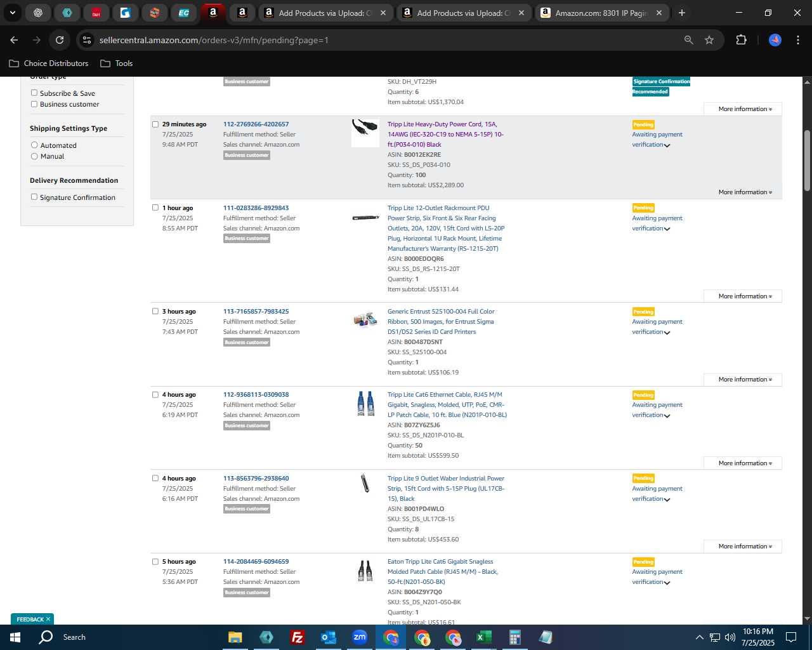Switch to the first Add Products via Upload tab
The width and height of the screenshot is (812, 650).
(x=324, y=13)
